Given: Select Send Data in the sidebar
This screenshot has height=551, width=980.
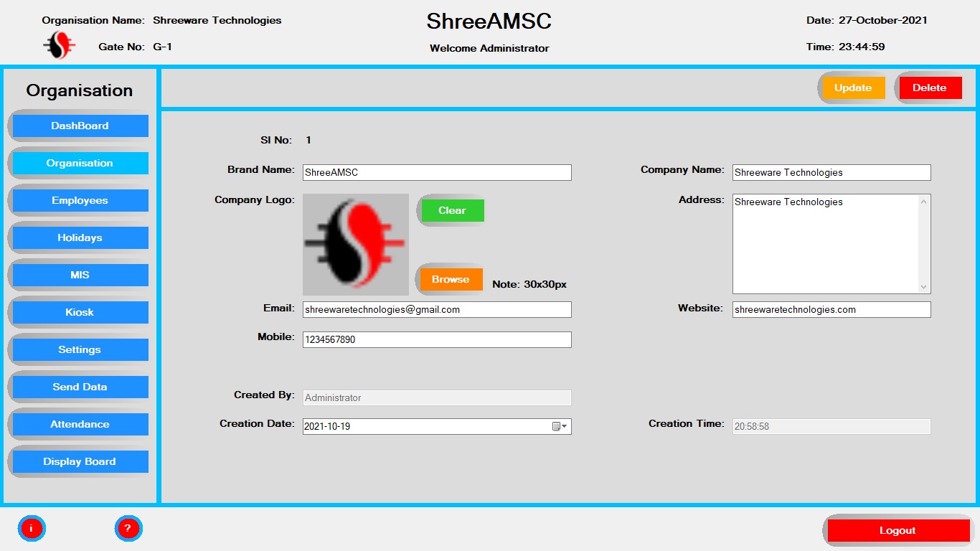Looking at the screenshot, I should click(x=80, y=387).
